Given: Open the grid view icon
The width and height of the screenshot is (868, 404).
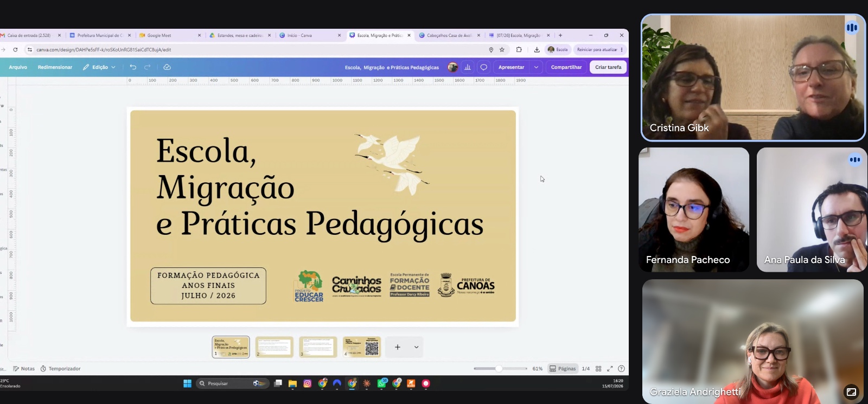Looking at the screenshot, I should pos(598,369).
